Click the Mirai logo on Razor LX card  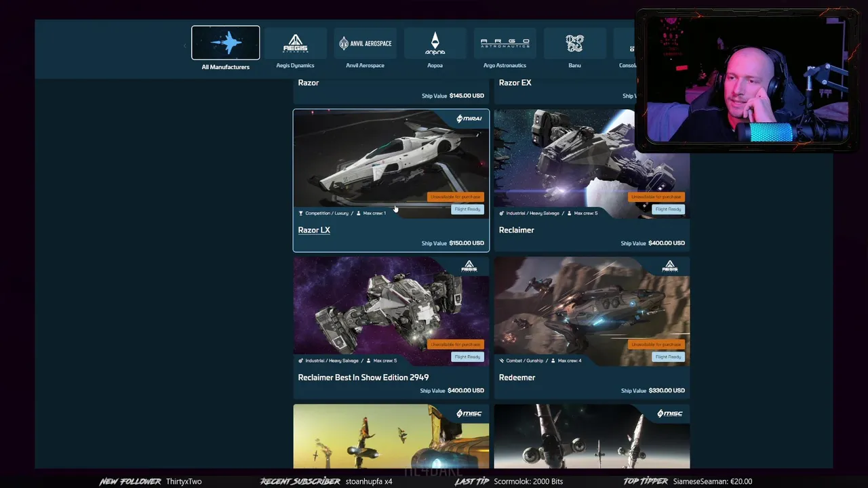point(469,119)
